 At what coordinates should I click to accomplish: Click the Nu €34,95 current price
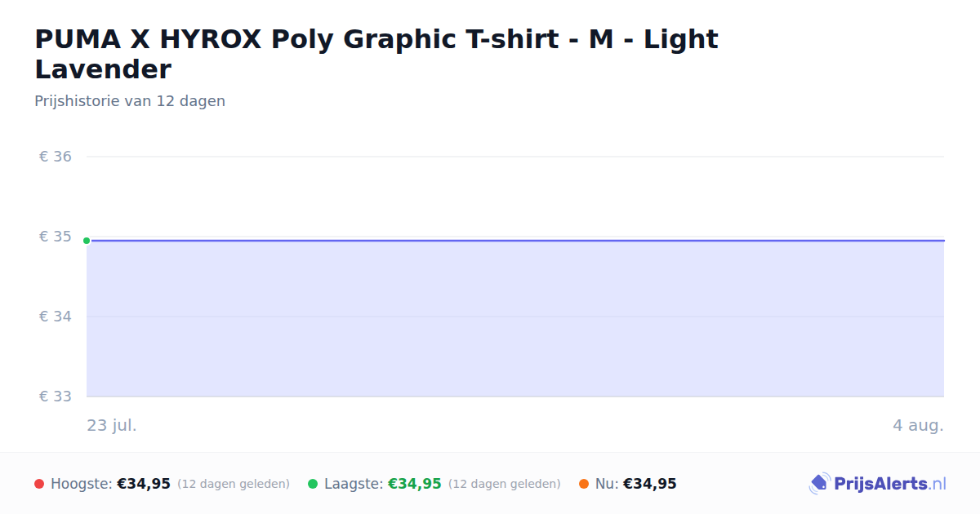point(650,484)
